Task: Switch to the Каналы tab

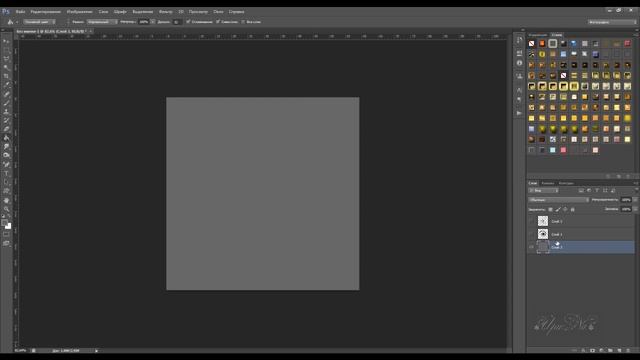Action: pos(548,183)
